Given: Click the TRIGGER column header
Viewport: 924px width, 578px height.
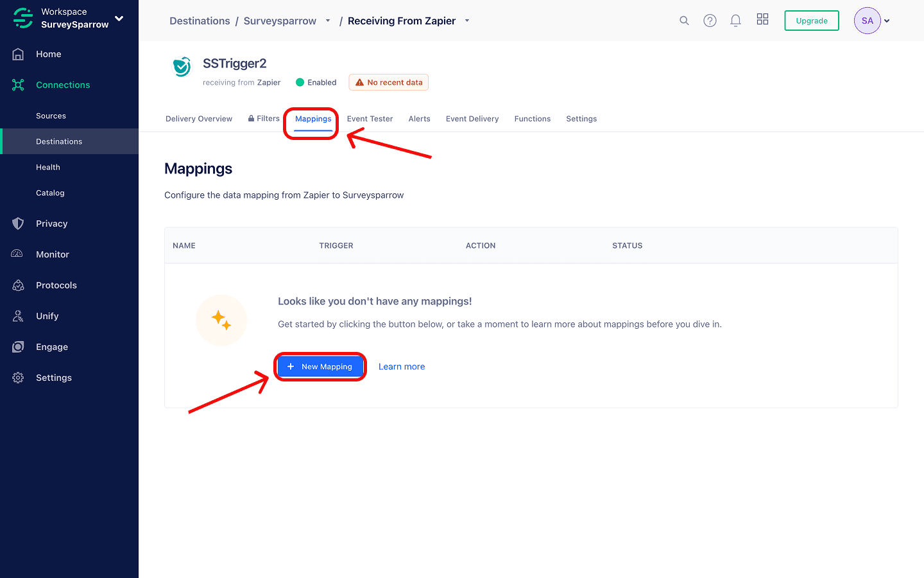Looking at the screenshot, I should coord(336,245).
